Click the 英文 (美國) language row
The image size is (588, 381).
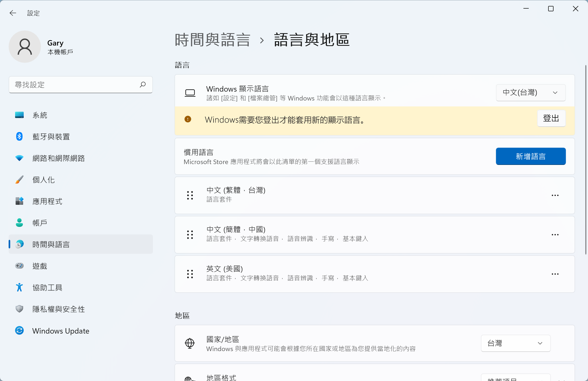pos(374,274)
